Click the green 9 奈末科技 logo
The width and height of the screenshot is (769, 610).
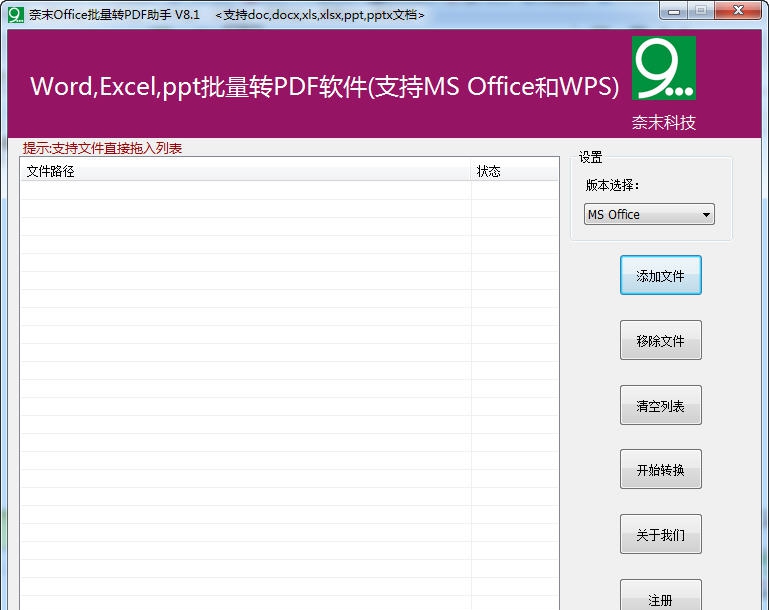coord(664,68)
